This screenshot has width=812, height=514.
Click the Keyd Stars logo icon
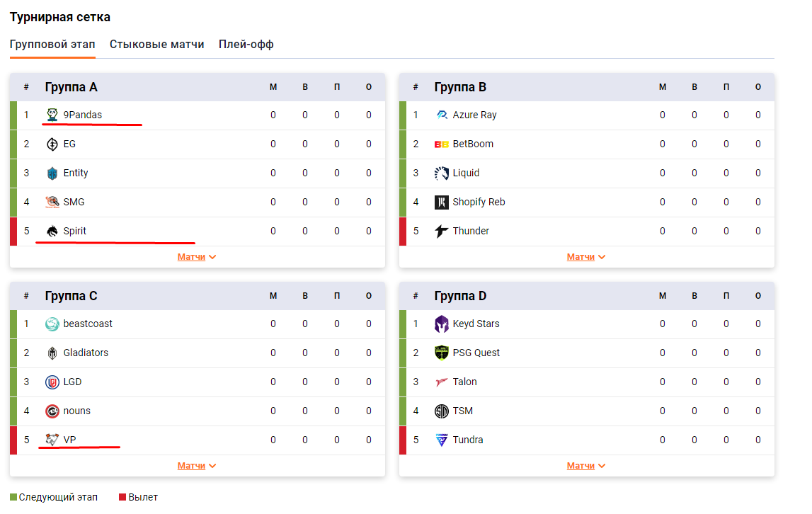point(442,324)
